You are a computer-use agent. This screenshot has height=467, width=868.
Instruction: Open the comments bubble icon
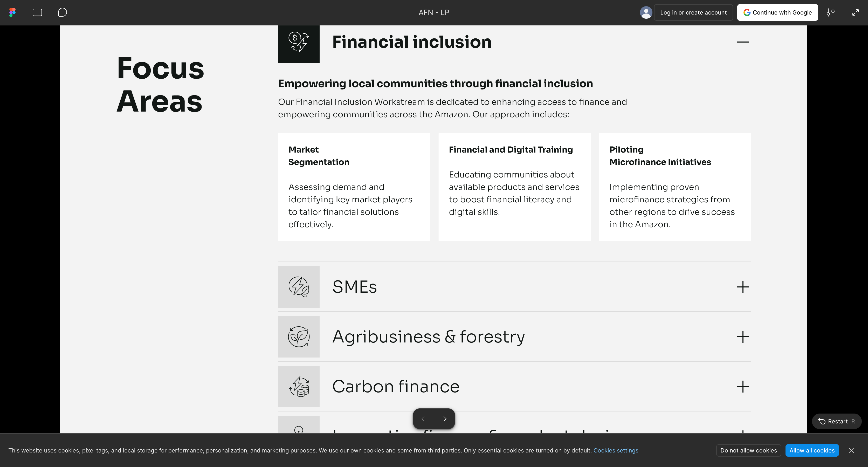62,12
